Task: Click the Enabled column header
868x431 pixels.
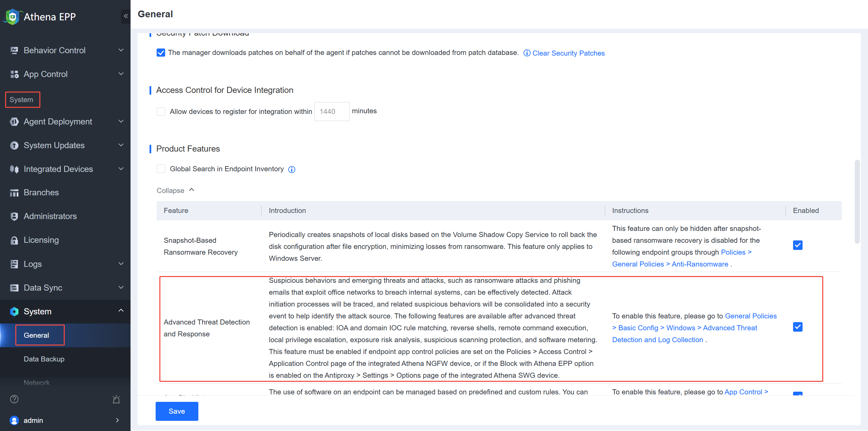Action: [806, 211]
